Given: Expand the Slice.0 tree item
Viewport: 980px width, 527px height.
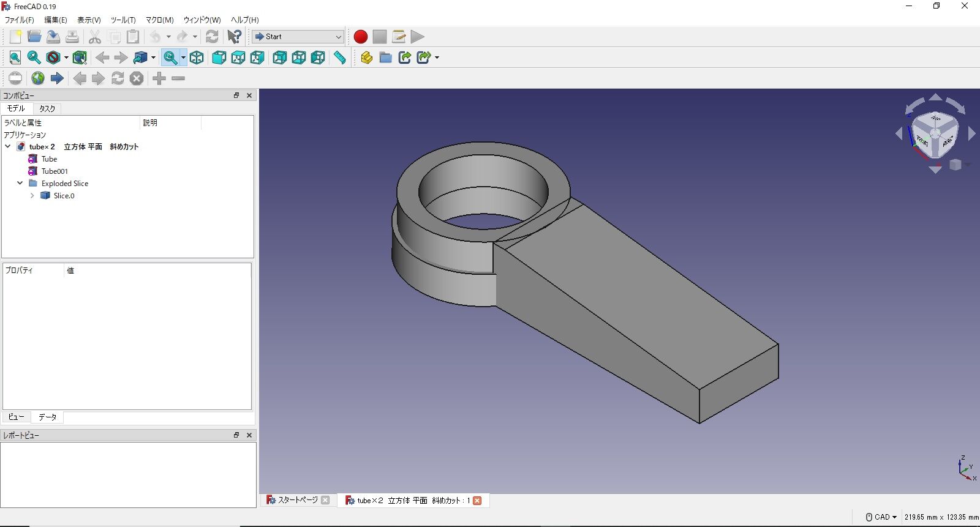Looking at the screenshot, I should (x=32, y=196).
